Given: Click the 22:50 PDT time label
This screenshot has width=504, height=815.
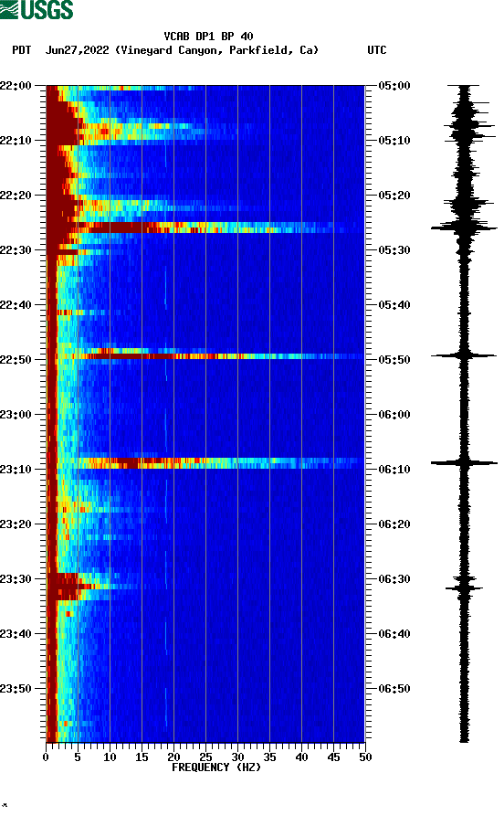Looking at the screenshot, I should point(16,360).
